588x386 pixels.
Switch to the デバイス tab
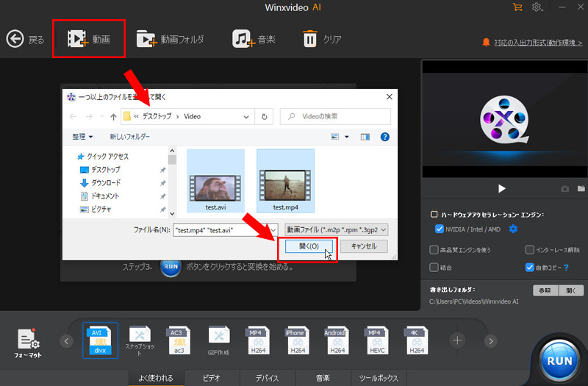[x=268, y=378]
